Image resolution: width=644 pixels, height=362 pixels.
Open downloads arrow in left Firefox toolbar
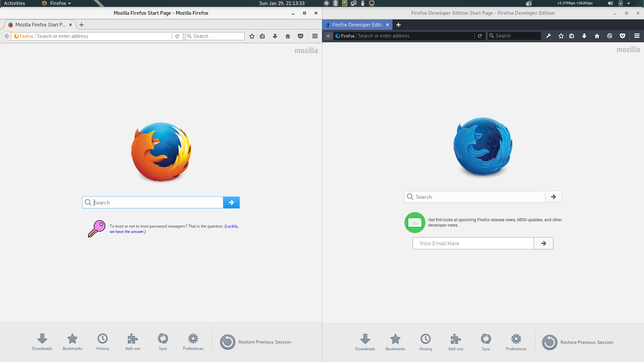click(275, 36)
